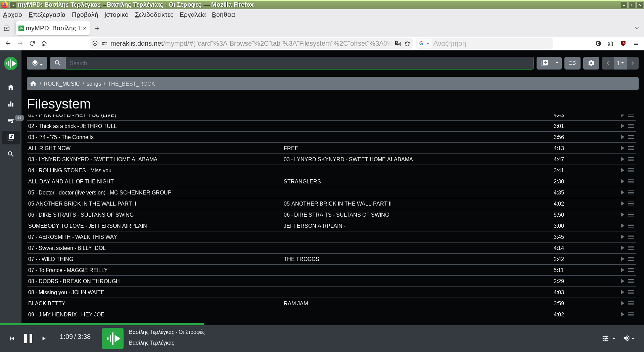
Task: Click the songs breadcrumb link
Action: point(94,84)
